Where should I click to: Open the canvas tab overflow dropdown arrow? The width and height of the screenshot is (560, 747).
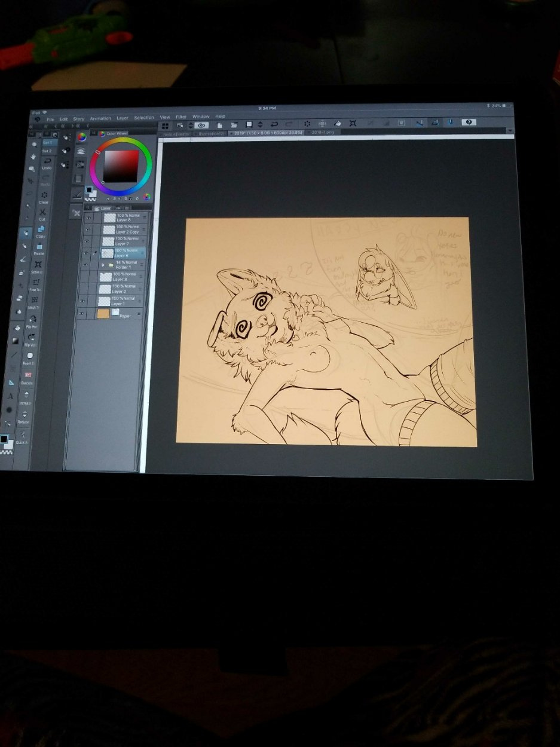pos(510,131)
